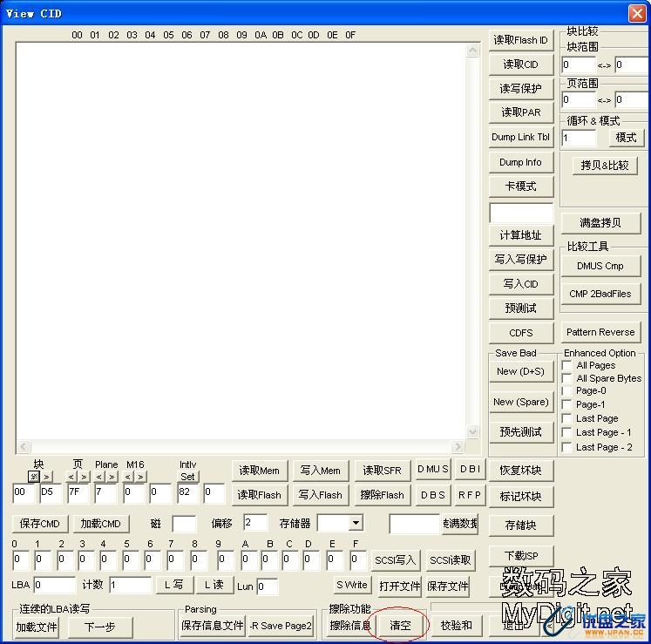The height and width of the screenshot is (644, 651).
Task: Click the 读取CID button
Action: [x=521, y=64]
